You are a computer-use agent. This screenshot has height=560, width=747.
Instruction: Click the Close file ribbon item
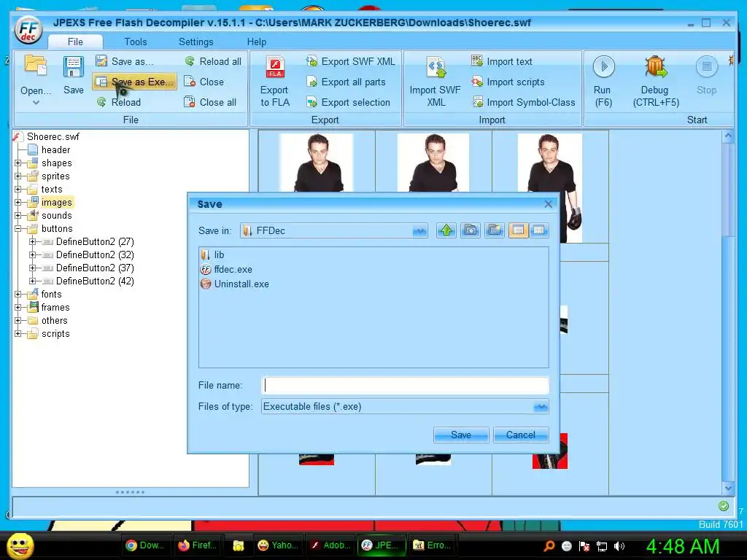pos(204,82)
